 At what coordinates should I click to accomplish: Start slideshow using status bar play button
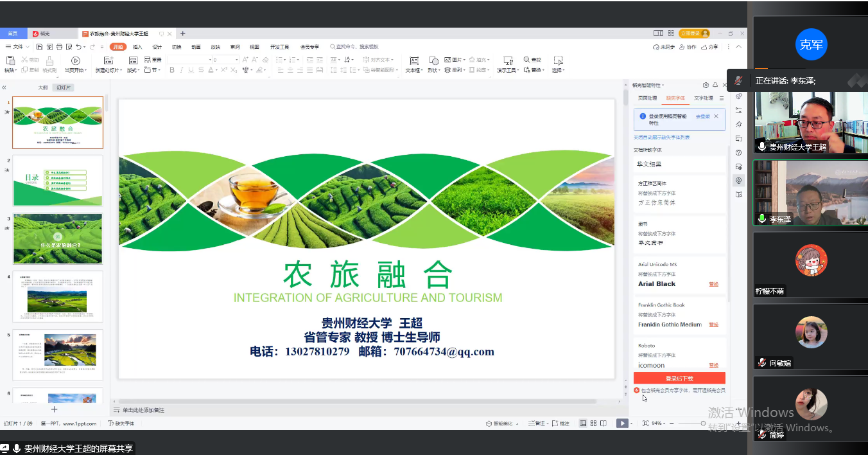(621, 423)
